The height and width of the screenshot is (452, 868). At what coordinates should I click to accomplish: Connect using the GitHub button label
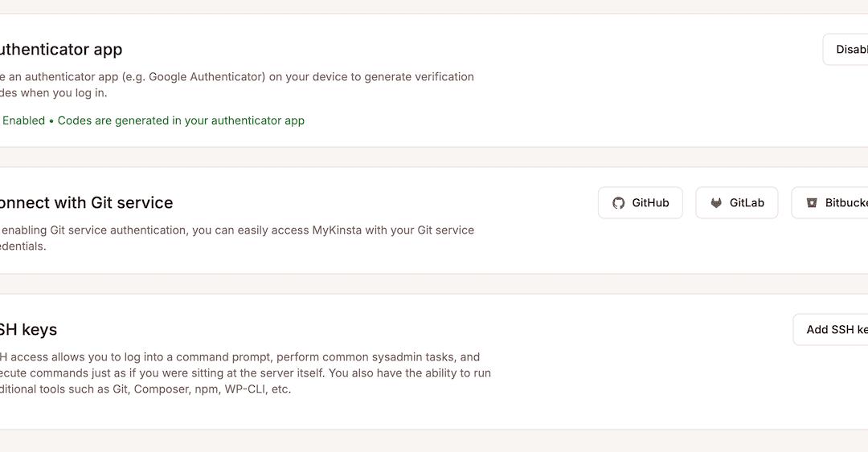(x=650, y=203)
